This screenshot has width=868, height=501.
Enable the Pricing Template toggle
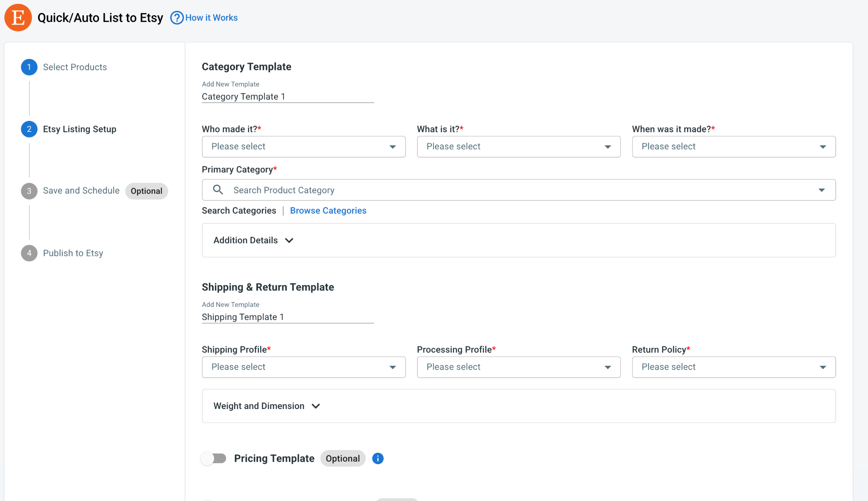[213, 459]
